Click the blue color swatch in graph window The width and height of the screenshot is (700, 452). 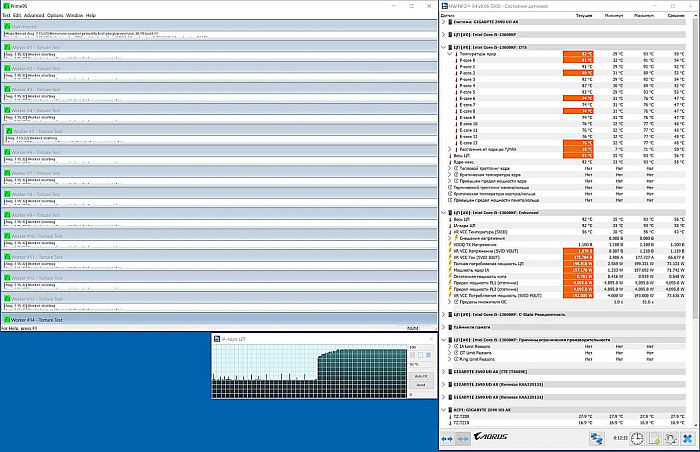429,355
